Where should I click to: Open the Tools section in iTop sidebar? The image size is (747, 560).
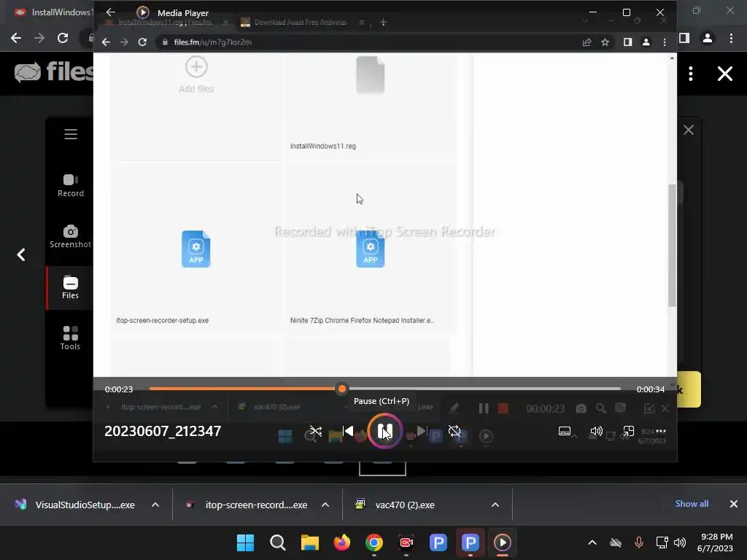[71, 338]
